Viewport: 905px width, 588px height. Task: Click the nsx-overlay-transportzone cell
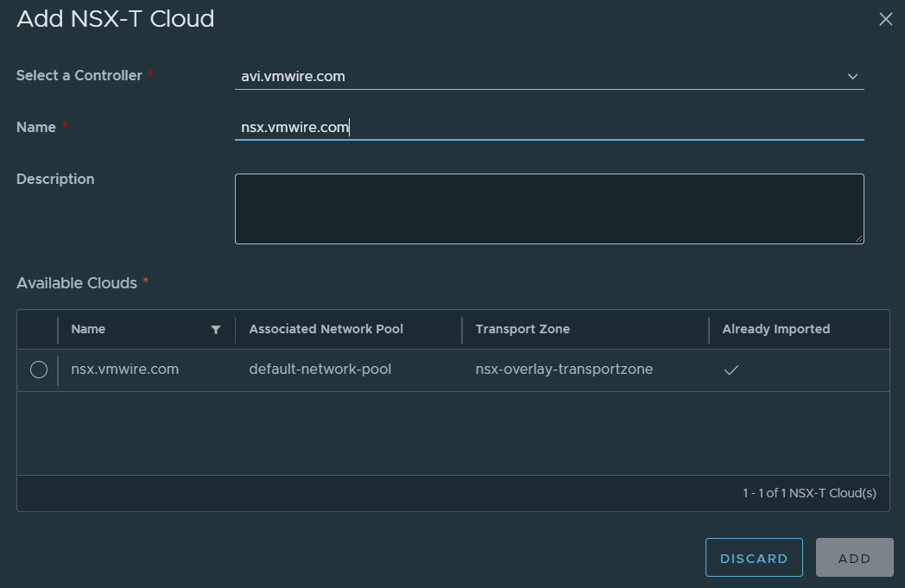point(564,370)
